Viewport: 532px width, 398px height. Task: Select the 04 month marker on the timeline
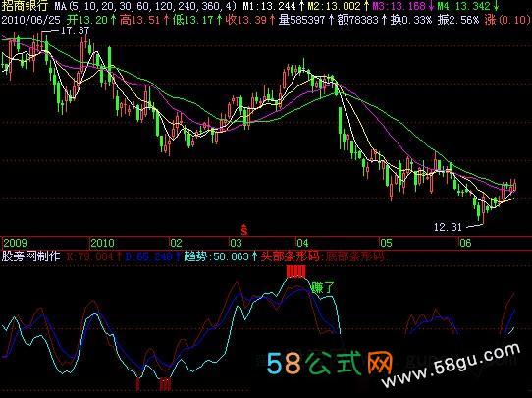(x=302, y=243)
